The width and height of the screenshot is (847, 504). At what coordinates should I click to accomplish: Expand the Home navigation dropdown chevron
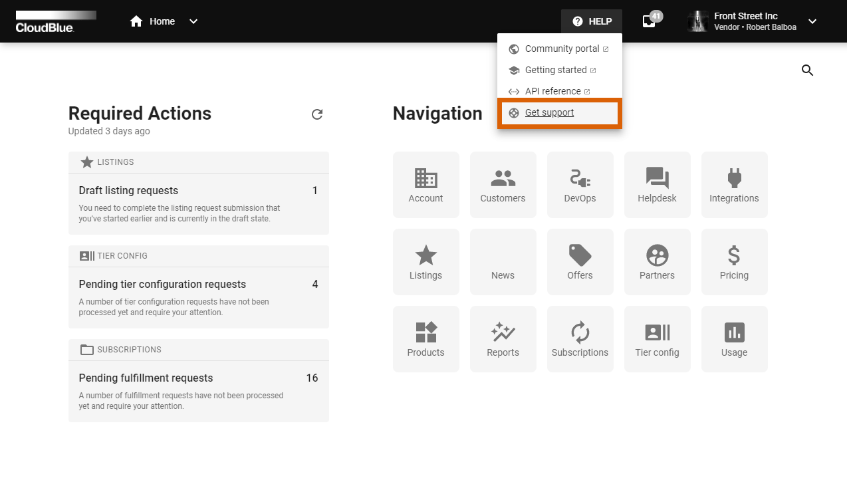[x=193, y=21]
